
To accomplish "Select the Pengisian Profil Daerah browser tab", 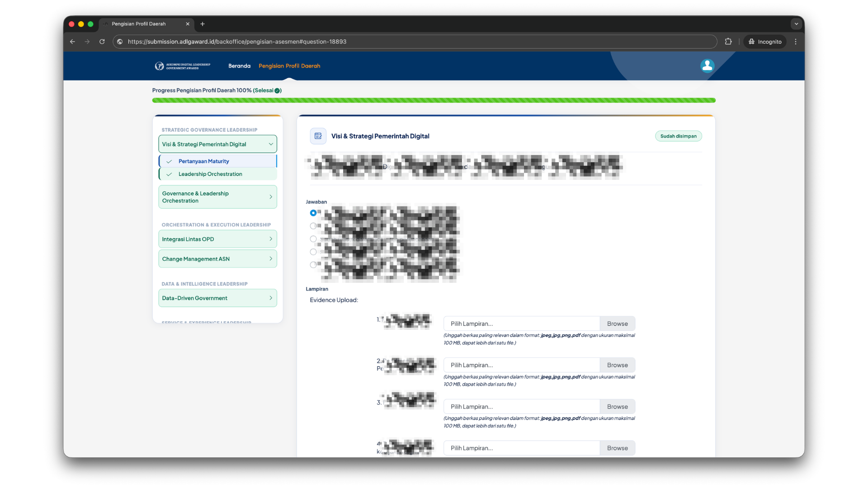I will click(146, 24).
